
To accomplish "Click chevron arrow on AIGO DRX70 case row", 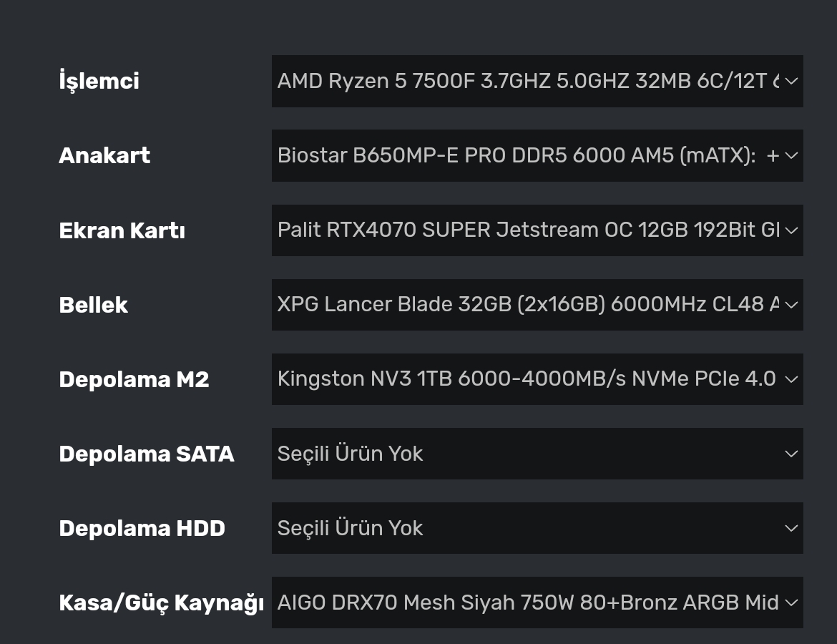I will tap(790, 602).
